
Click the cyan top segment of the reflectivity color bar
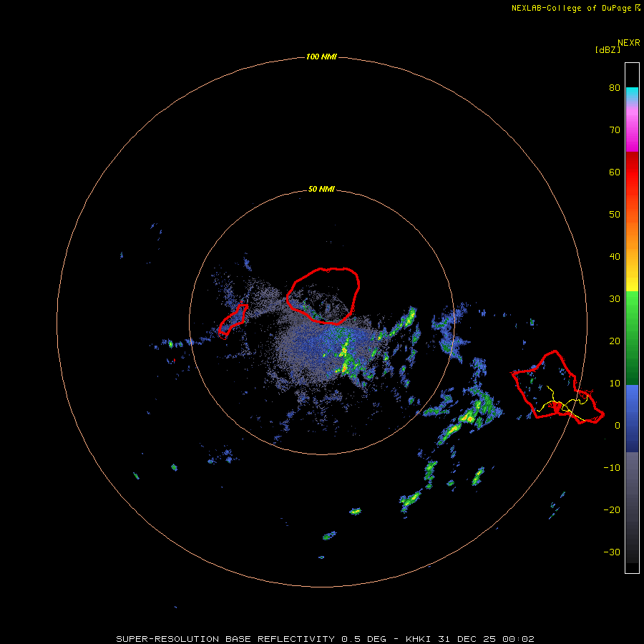click(x=632, y=94)
